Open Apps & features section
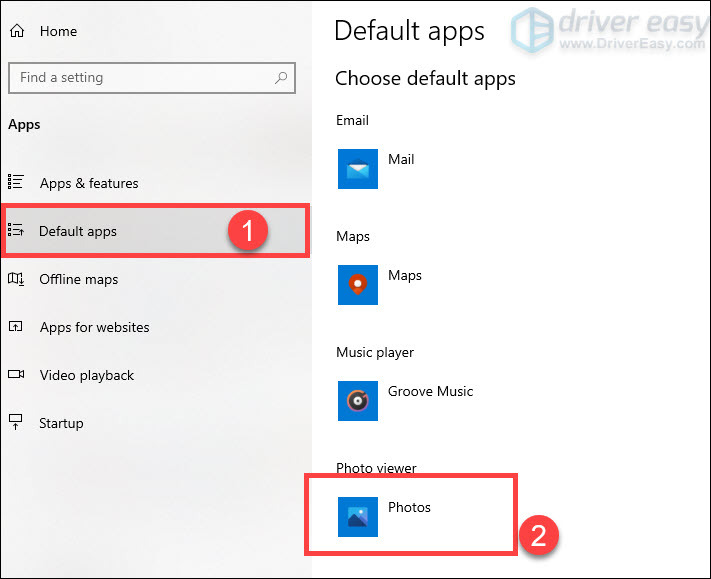711x579 pixels. 89,183
